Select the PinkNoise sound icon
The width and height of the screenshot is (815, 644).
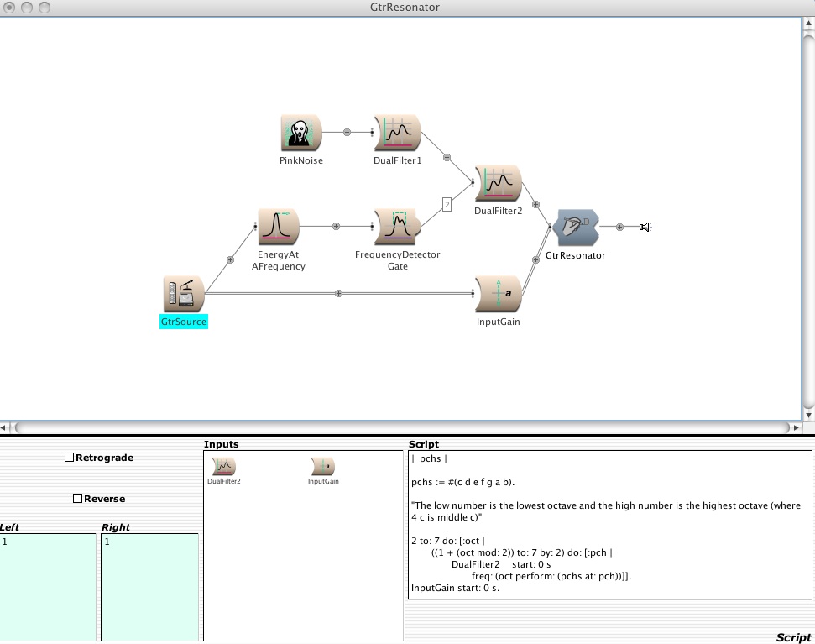tap(300, 134)
